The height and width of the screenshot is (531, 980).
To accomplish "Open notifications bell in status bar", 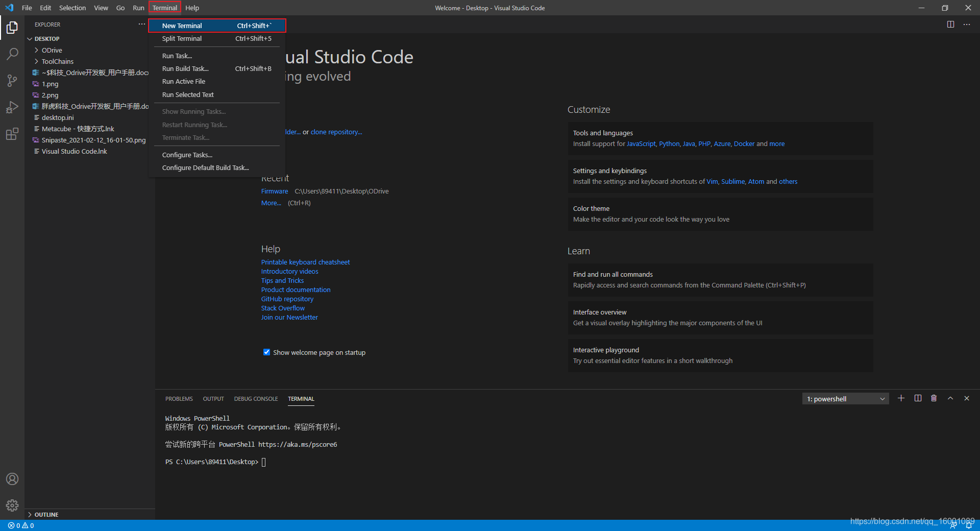I will pos(968,525).
